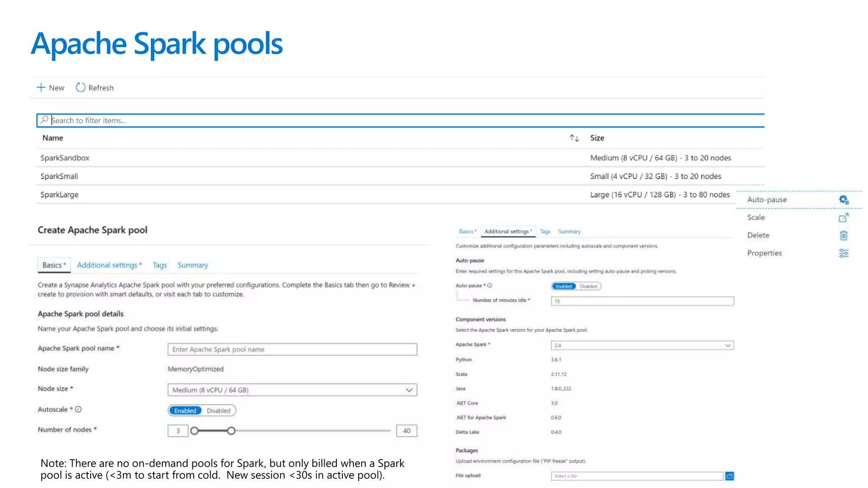The height and width of the screenshot is (488, 868).
Task: Select Disabled in the Auto-pause toggle
Action: tap(588, 286)
